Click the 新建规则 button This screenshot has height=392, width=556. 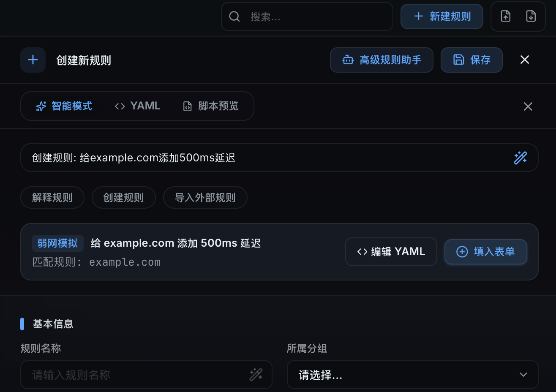[x=442, y=16]
